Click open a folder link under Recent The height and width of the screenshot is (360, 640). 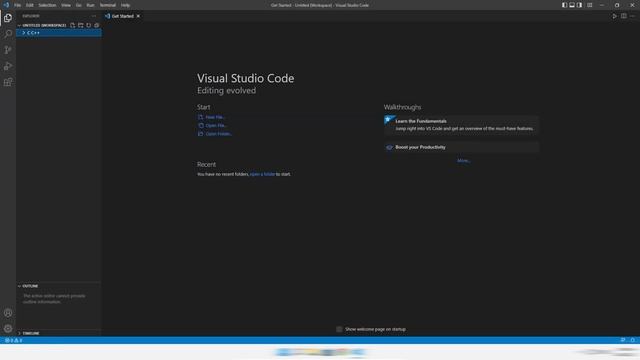point(262,174)
